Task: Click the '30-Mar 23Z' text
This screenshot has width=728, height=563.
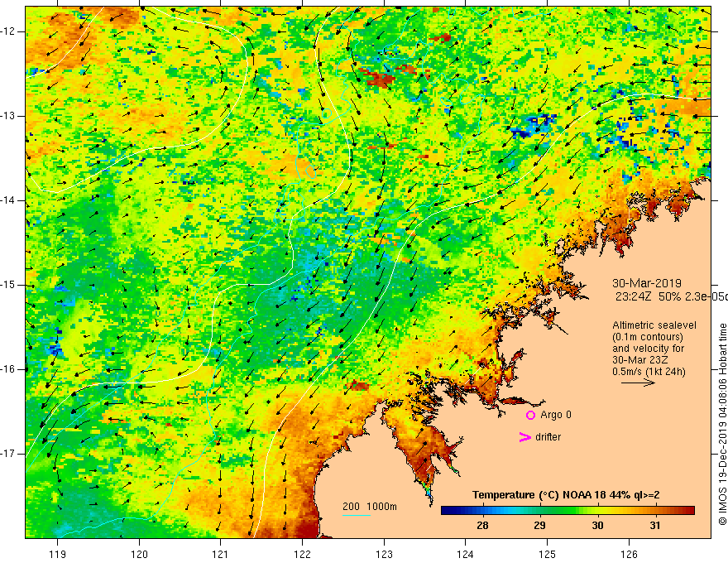Action: coord(640,360)
